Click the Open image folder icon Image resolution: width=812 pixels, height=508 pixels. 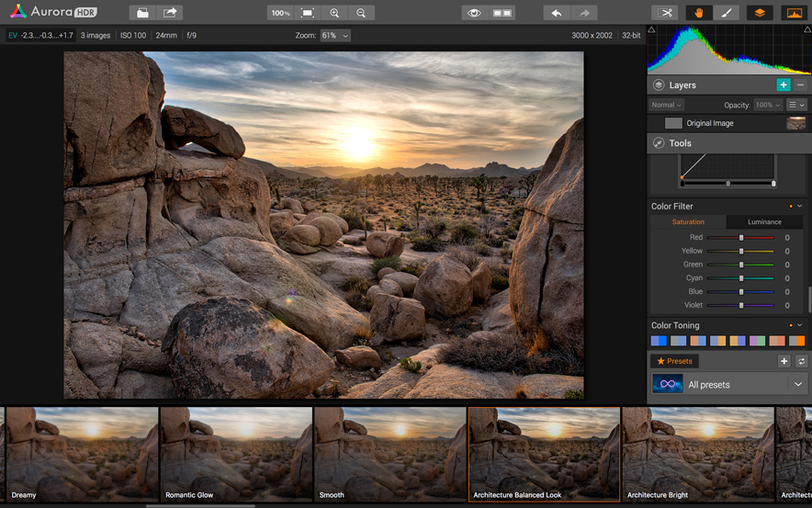tap(142, 13)
